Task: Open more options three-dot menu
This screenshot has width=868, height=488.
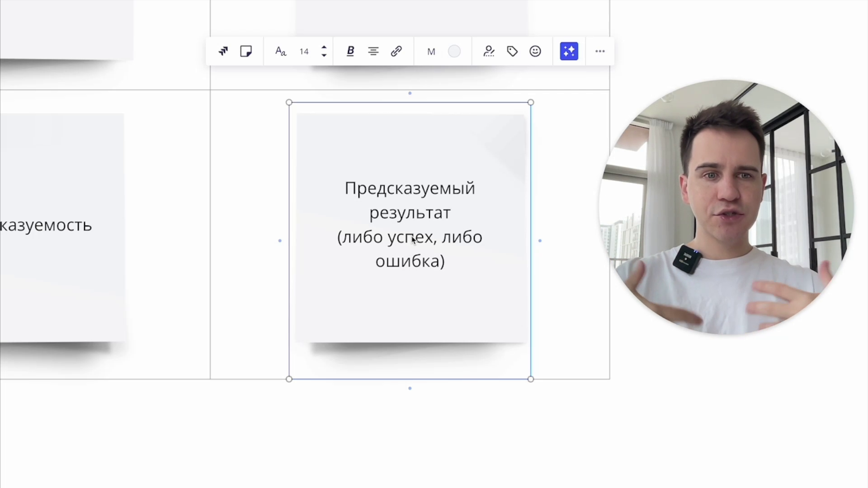Action: [x=600, y=51]
